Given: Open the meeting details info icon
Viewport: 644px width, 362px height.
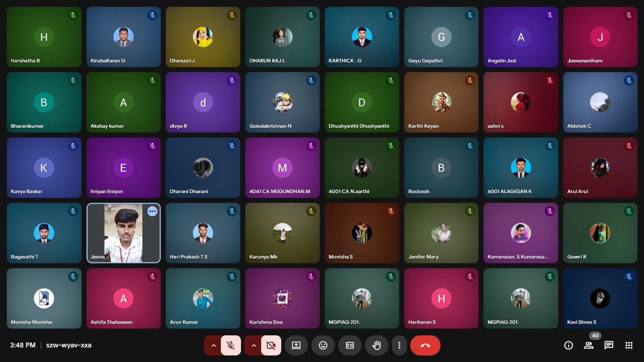Looking at the screenshot, I should (x=569, y=345).
